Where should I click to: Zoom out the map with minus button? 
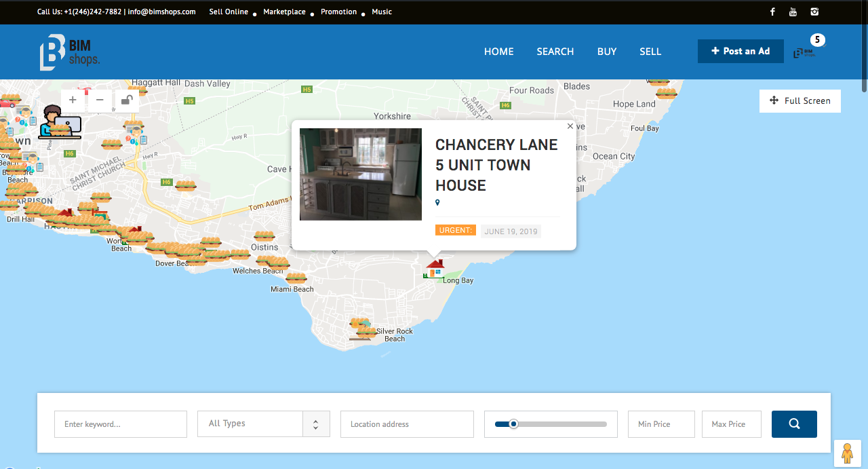[100, 100]
